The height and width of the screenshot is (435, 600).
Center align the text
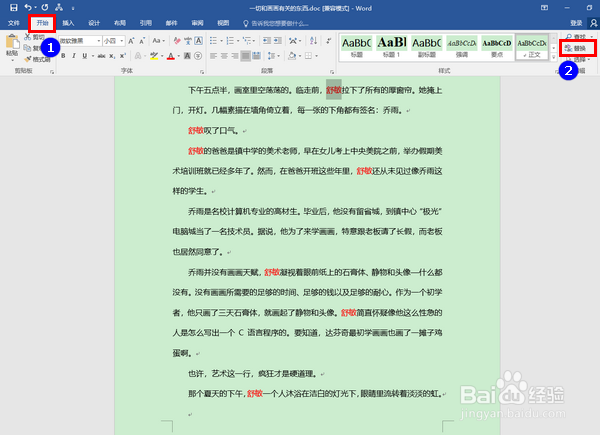pyautogui.click(x=224, y=56)
